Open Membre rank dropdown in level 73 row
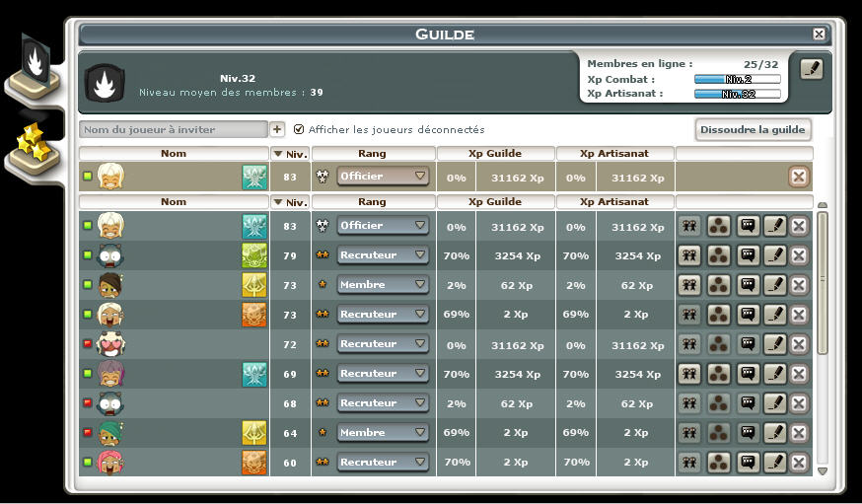Viewport: 862px width, 504px height. point(383,285)
